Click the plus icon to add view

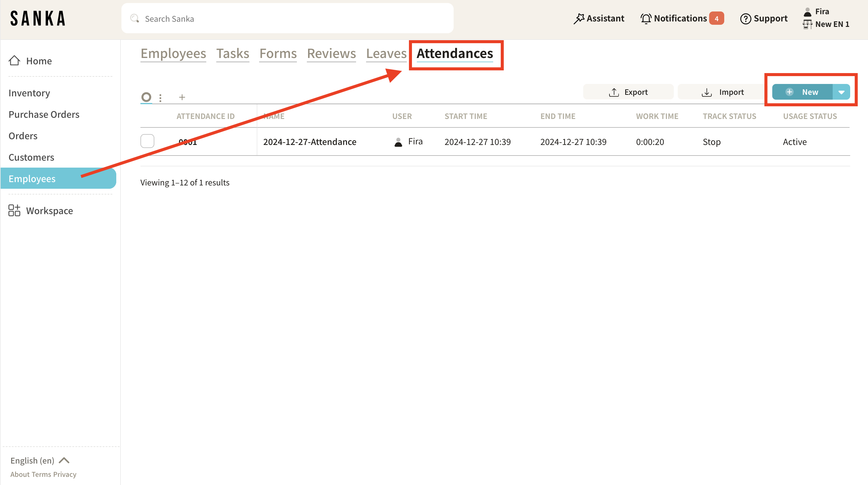(182, 98)
